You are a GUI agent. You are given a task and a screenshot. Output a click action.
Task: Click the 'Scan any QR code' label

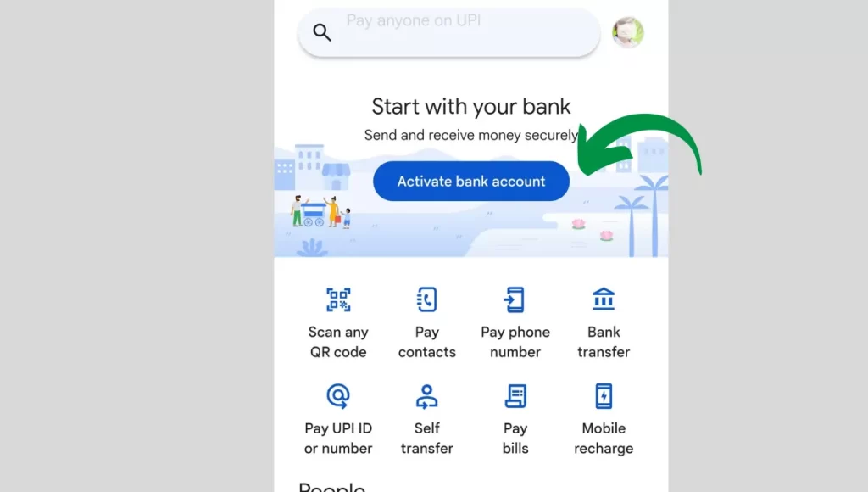[x=338, y=342]
